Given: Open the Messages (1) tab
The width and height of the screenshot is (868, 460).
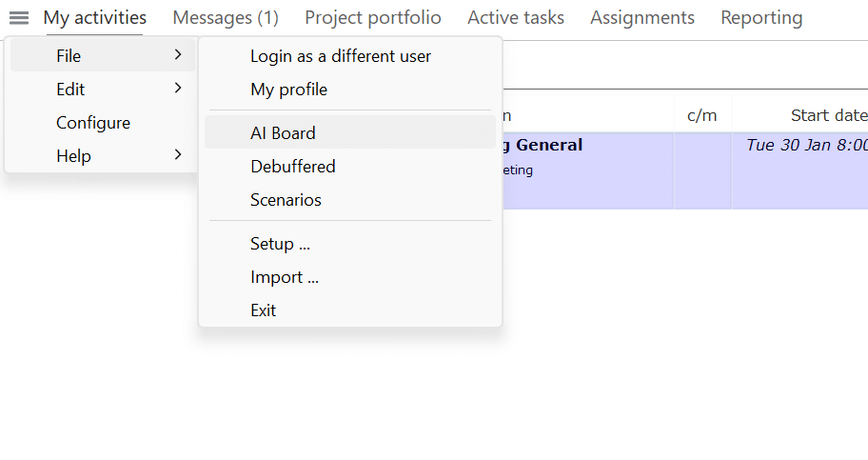Looking at the screenshot, I should coord(226,18).
